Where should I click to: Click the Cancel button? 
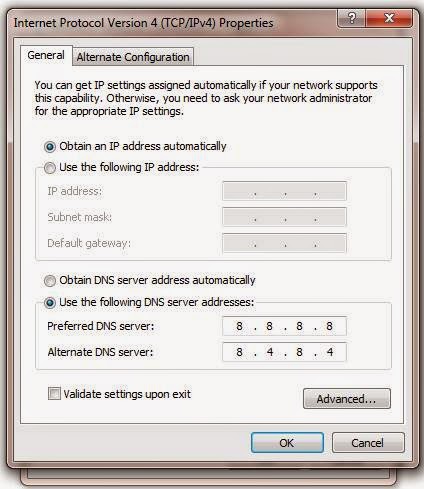pyautogui.click(x=368, y=443)
